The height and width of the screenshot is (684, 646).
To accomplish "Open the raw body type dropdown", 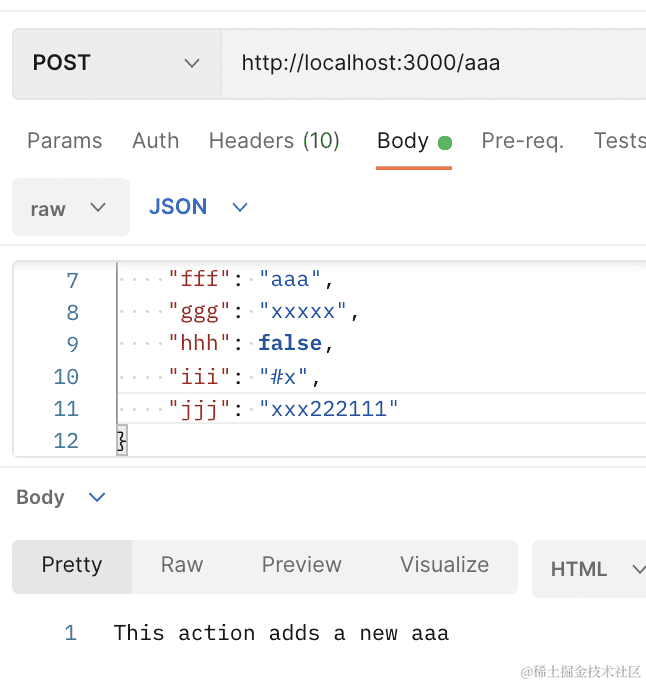I will (70, 208).
